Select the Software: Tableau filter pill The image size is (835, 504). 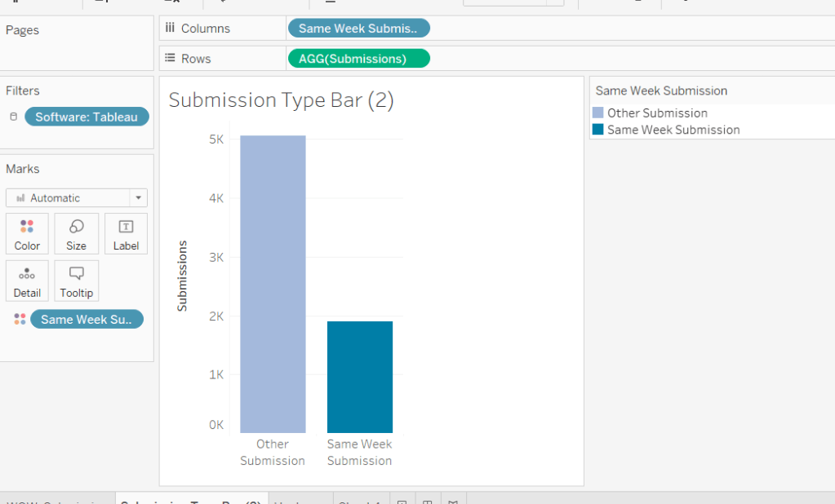pos(87,117)
